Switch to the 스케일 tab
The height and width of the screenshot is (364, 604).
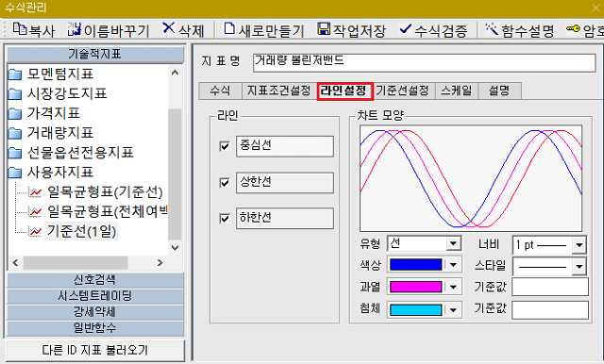457,91
